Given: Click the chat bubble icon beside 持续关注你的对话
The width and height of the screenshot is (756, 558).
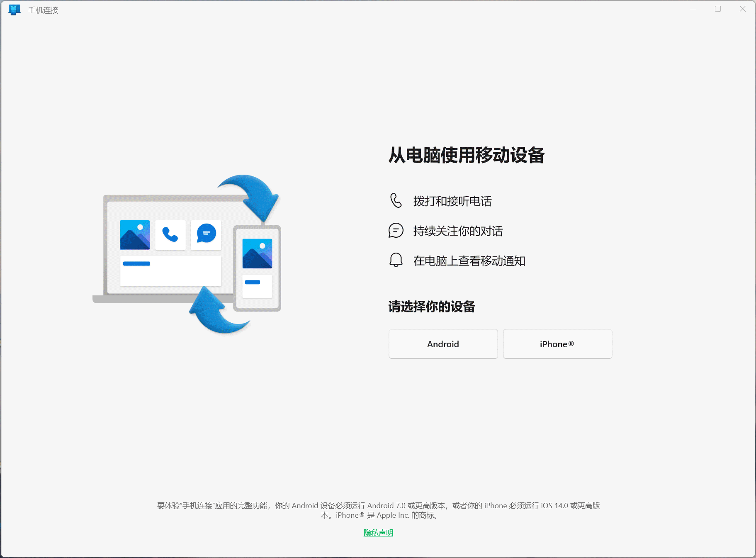Looking at the screenshot, I should tap(396, 231).
